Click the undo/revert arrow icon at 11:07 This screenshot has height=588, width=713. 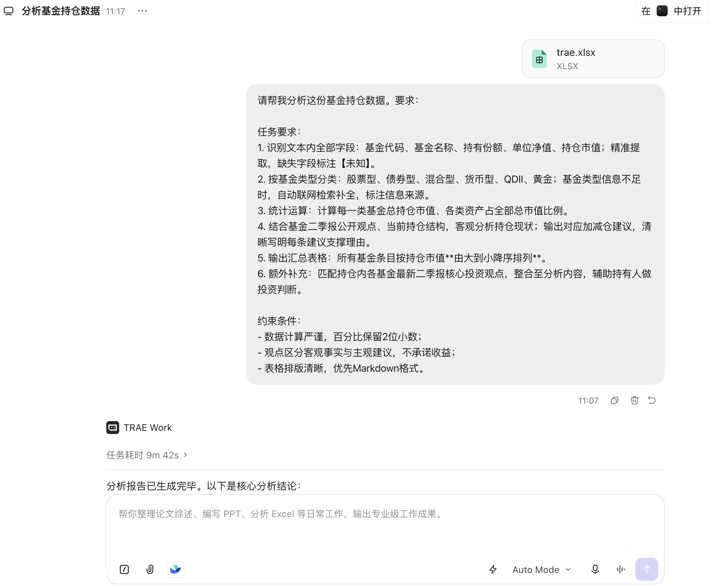[x=652, y=400]
